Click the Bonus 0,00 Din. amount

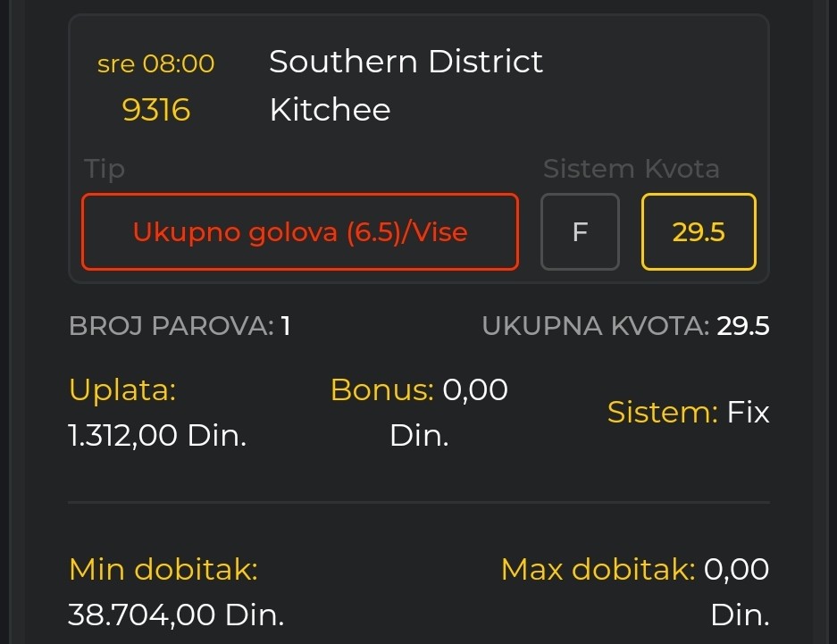click(x=420, y=413)
